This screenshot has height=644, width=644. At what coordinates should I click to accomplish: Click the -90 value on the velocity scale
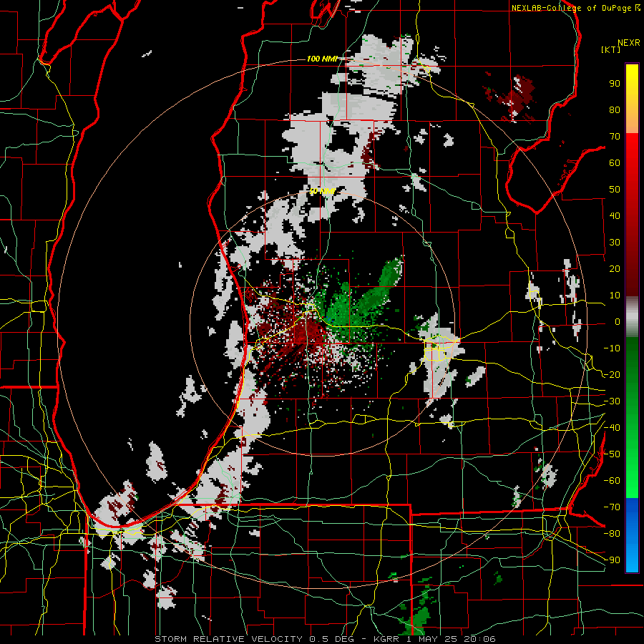click(x=612, y=560)
